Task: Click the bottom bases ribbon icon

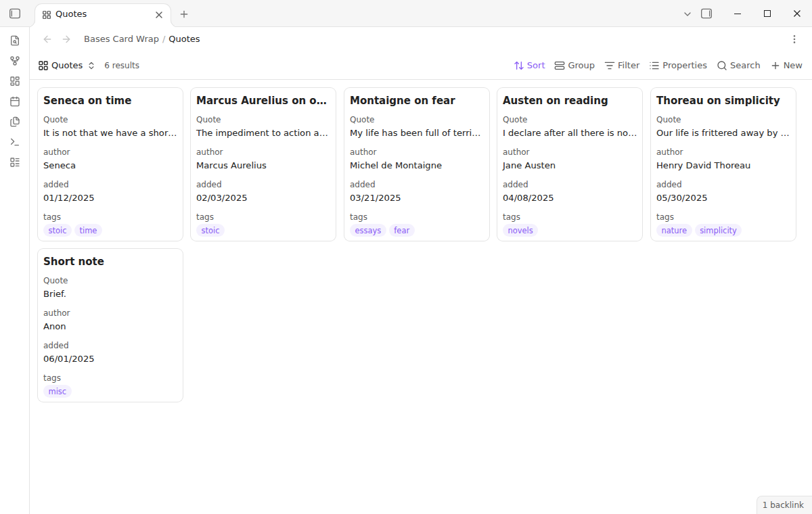Action: (x=15, y=162)
